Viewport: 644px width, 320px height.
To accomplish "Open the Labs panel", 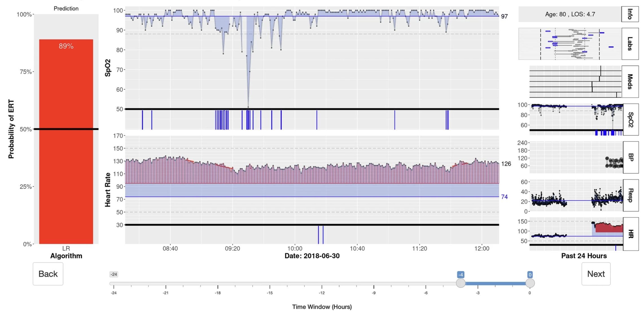I will pos(630,44).
